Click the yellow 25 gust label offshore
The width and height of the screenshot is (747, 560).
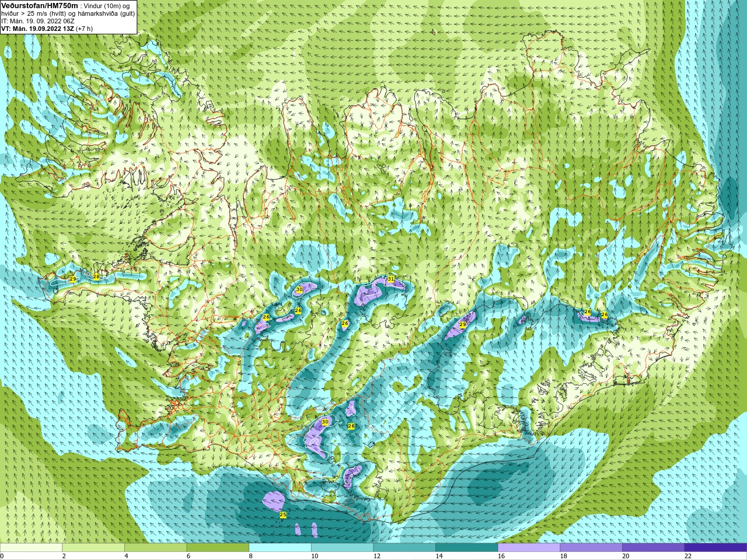click(283, 514)
